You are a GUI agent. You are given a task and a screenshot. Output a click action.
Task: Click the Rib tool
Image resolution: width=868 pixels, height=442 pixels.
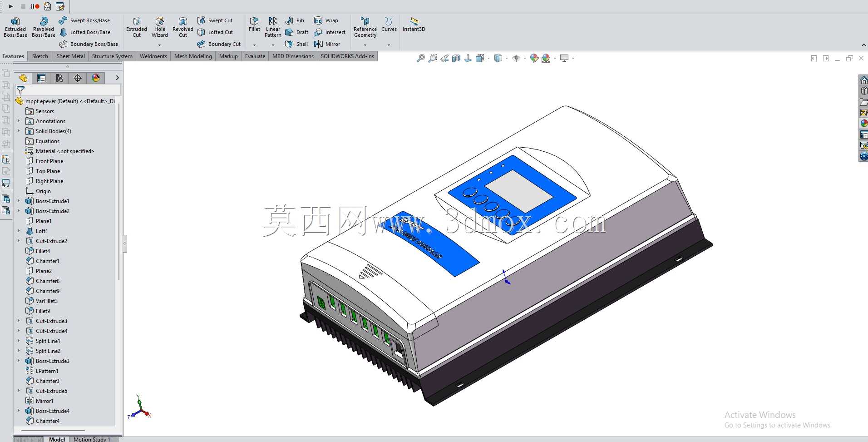(295, 20)
